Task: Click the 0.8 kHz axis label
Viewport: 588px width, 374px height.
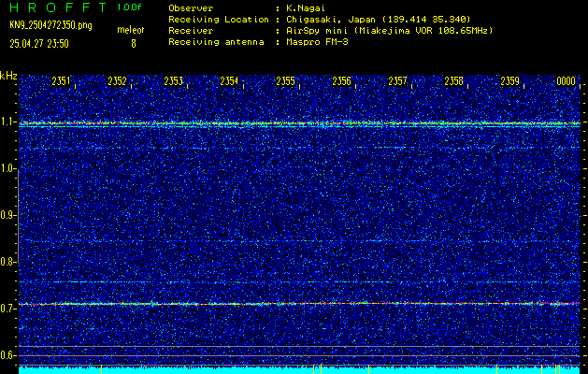Action: (x=7, y=262)
